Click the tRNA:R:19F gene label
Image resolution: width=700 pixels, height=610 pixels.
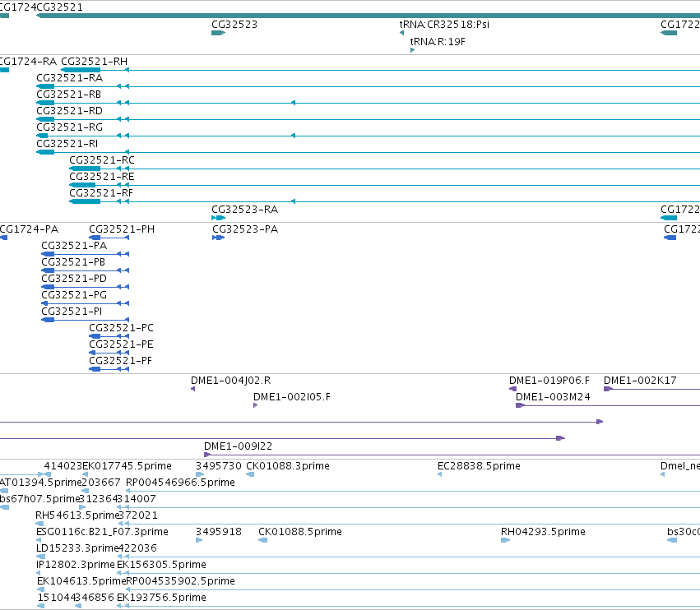(438, 42)
